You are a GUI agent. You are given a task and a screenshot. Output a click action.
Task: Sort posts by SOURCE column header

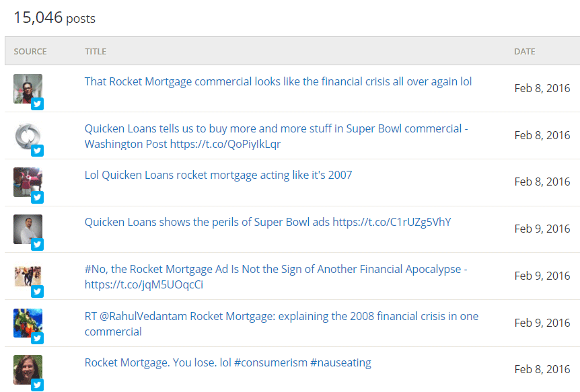[30, 51]
